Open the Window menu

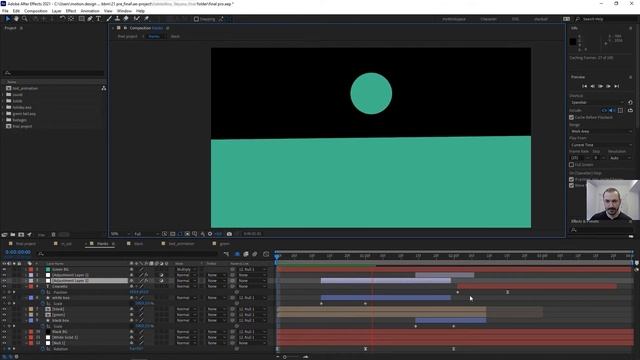pyautogui.click(x=124, y=11)
